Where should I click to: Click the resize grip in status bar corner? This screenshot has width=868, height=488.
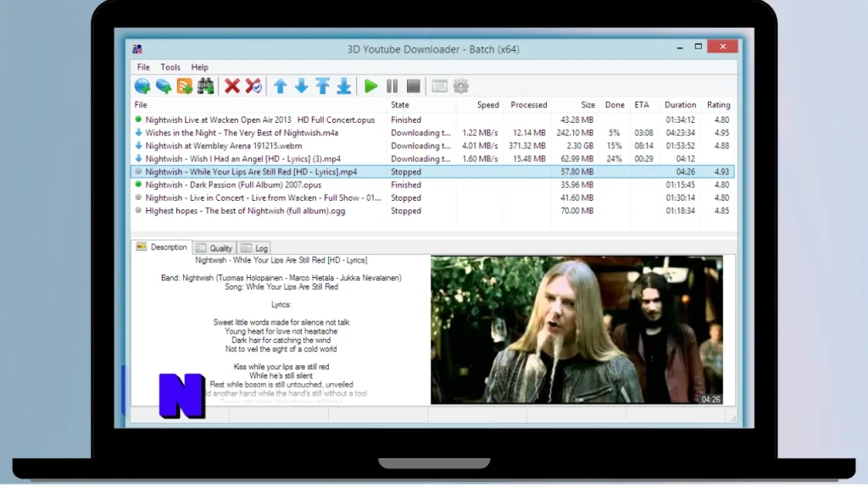tap(732, 419)
